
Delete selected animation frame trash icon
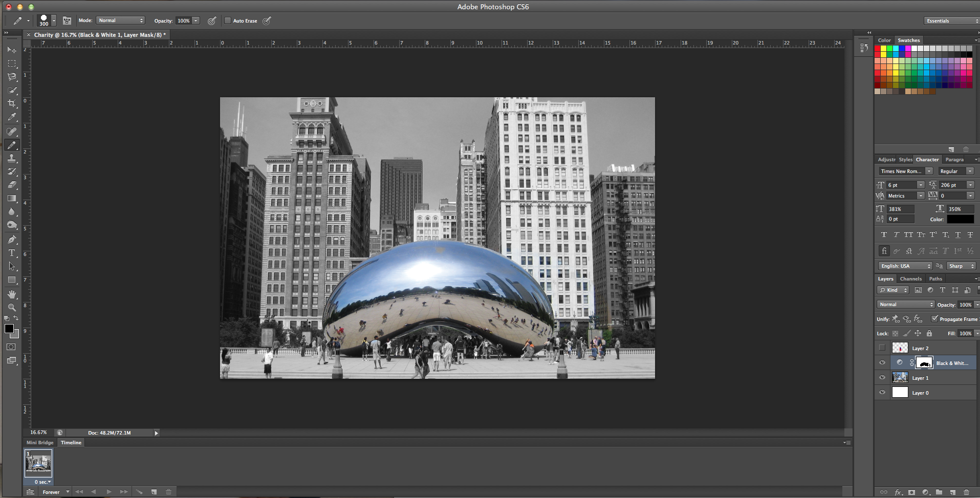pos(168,492)
